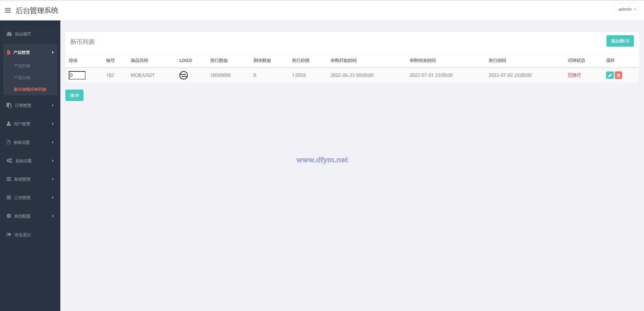Viewport: 644px width, 311px height.
Task: Click the 币种状态 column header
Action: click(x=576, y=60)
